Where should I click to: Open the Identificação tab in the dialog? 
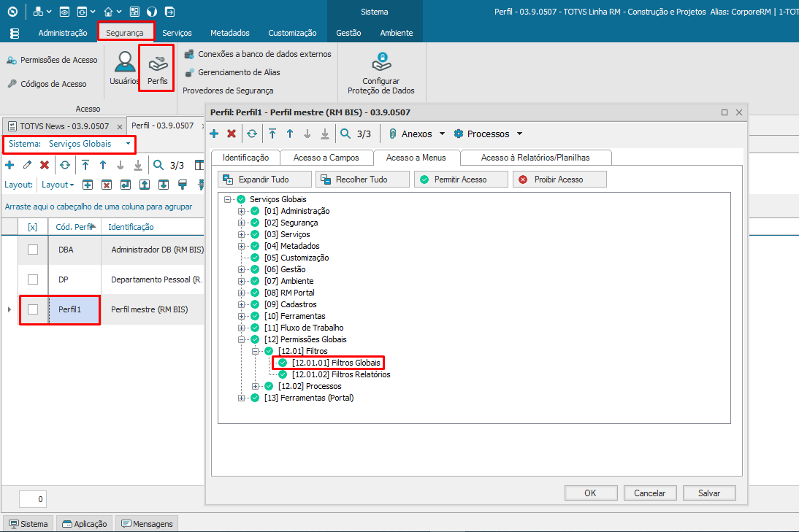(x=245, y=158)
